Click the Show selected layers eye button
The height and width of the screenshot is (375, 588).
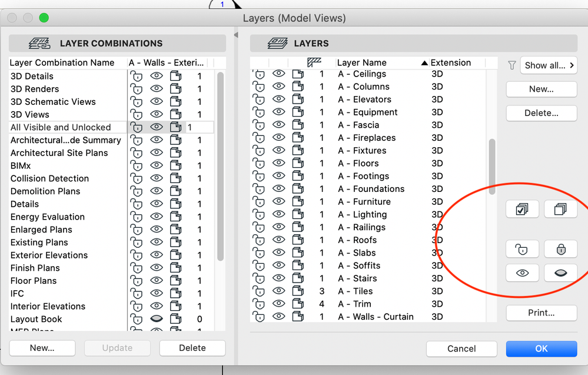point(522,273)
